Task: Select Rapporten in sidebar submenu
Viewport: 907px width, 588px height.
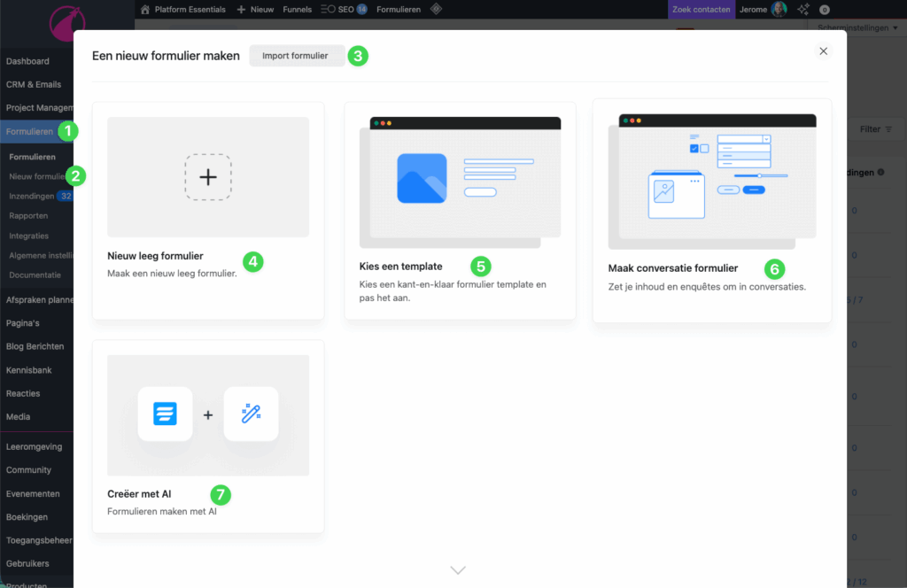Action: point(28,216)
